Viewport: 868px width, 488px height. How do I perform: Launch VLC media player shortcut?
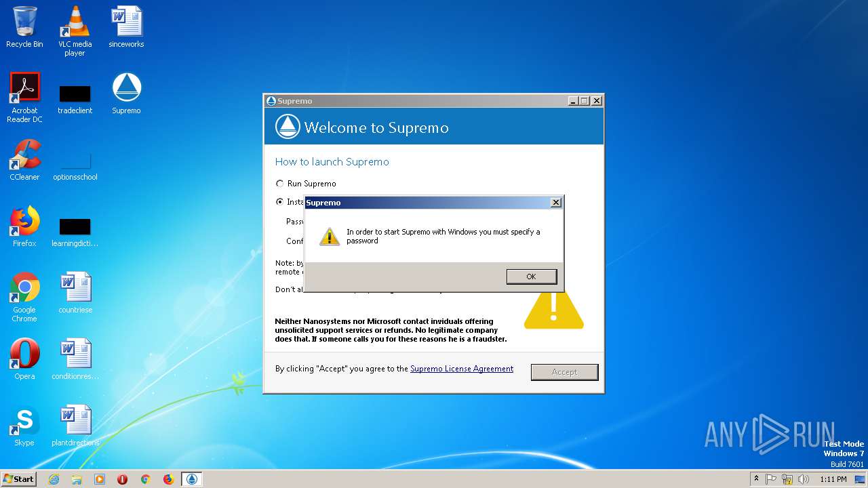click(x=75, y=31)
